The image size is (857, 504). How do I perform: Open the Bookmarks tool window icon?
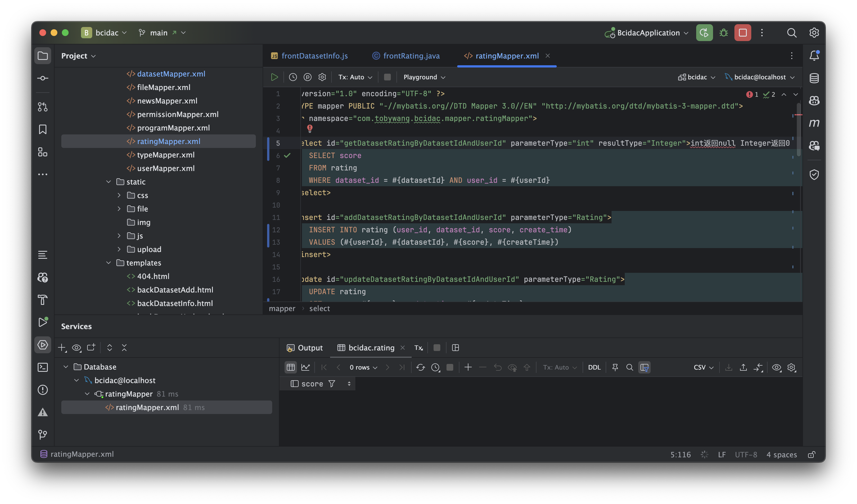42,129
